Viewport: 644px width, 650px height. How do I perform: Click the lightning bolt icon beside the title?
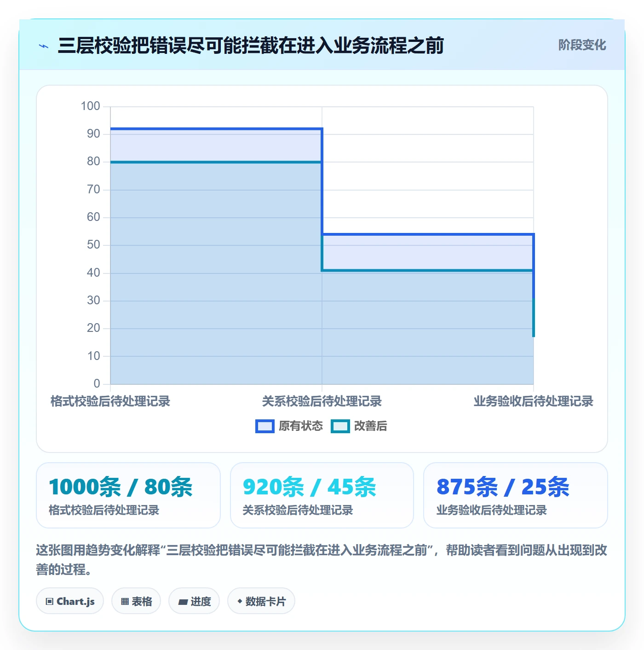44,46
